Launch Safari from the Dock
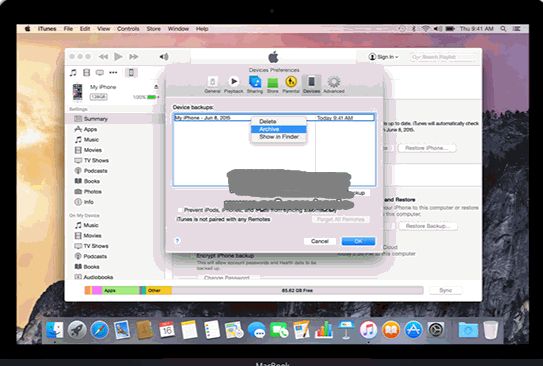This screenshot has width=543, height=366. (x=99, y=330)
